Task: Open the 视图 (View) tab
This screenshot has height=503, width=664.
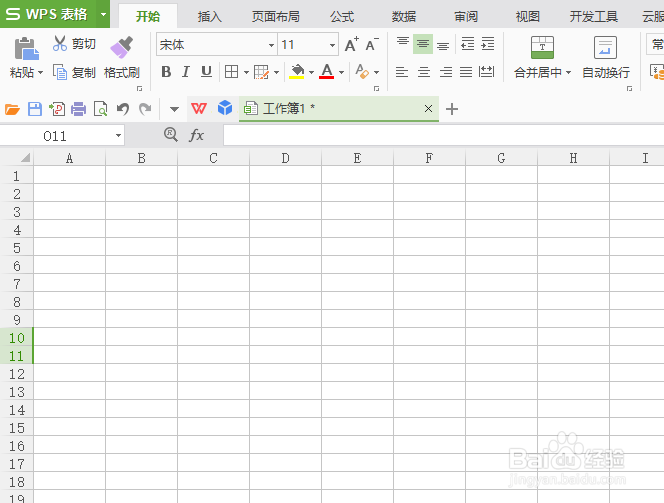Action: (528, 17)
